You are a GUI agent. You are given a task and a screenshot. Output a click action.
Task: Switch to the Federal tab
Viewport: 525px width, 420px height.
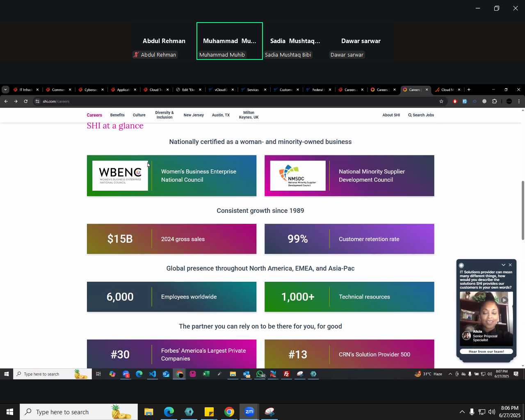click(319, 90)
